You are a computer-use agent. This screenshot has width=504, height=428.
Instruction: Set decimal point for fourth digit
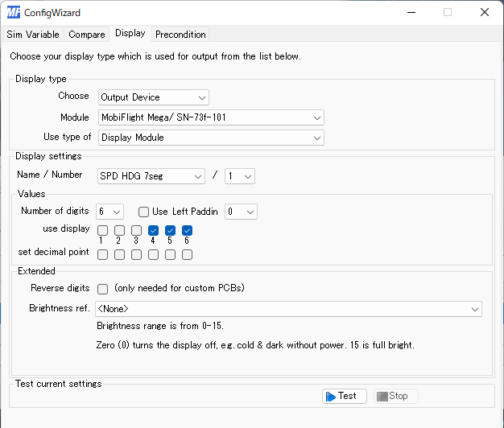(153, 254)
